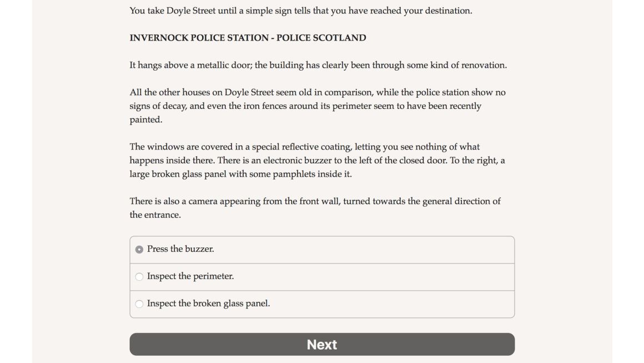
Task: Click the paragraph starting "All the other houses"
Action: click(x=318, y=106)
